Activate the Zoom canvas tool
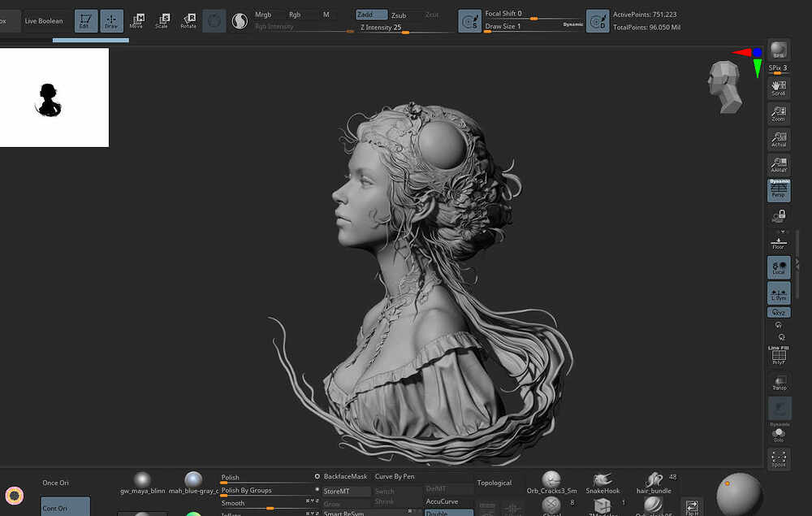The width and height of the screenshot is (812, 516). tap(779, 114)
